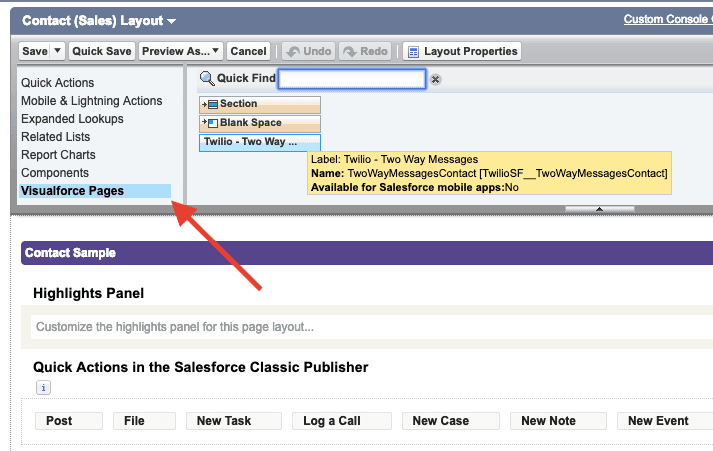Click the Undo button
Screen dimensions: 713x451
(x=307, y=51)
